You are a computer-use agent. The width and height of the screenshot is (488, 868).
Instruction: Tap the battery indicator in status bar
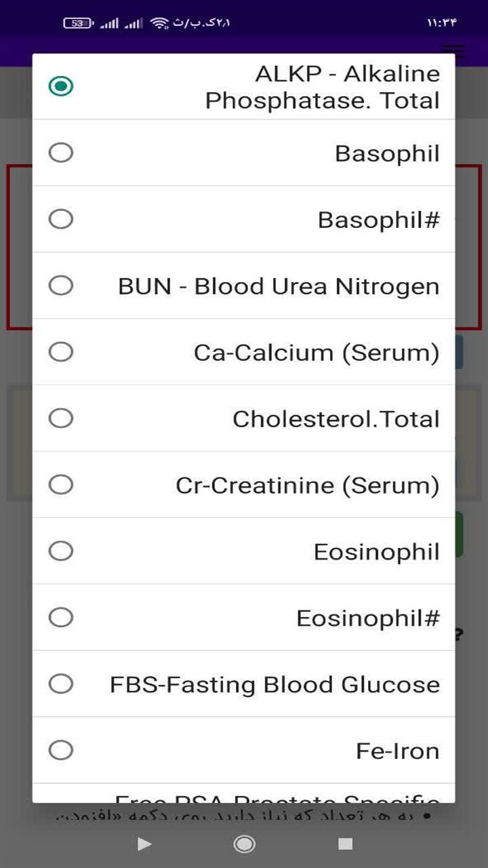click(x=79, y=23)
